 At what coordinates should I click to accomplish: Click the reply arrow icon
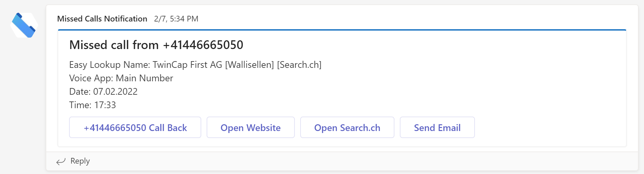pos(61,162)
